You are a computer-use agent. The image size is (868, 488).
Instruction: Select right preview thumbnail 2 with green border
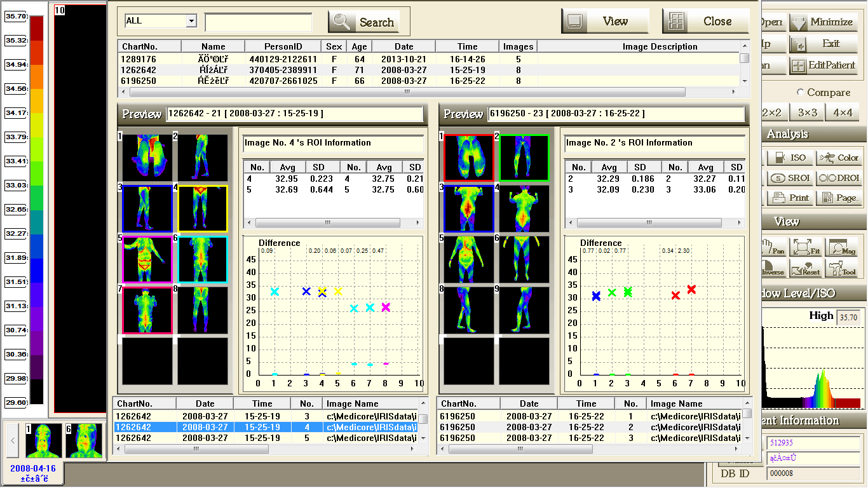(524, 157)
